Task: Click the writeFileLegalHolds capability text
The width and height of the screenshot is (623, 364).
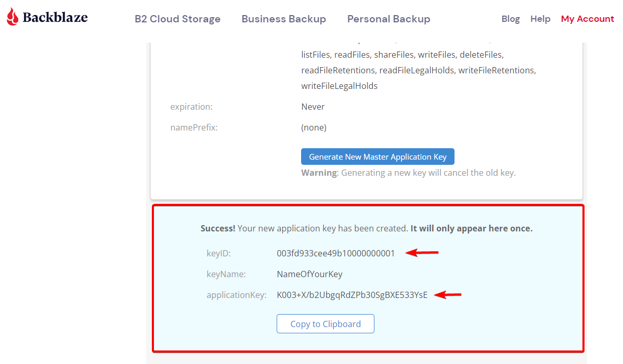Action: (339, 86)
